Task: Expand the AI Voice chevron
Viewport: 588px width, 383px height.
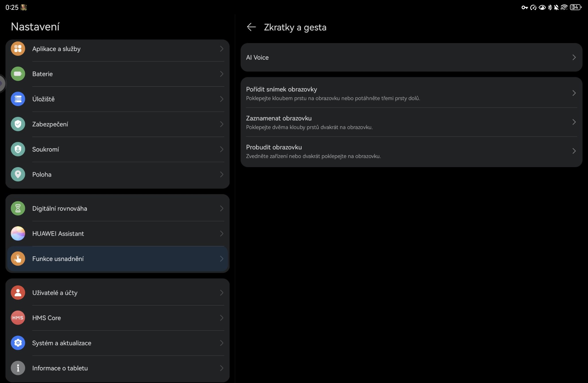Action: 574,57
